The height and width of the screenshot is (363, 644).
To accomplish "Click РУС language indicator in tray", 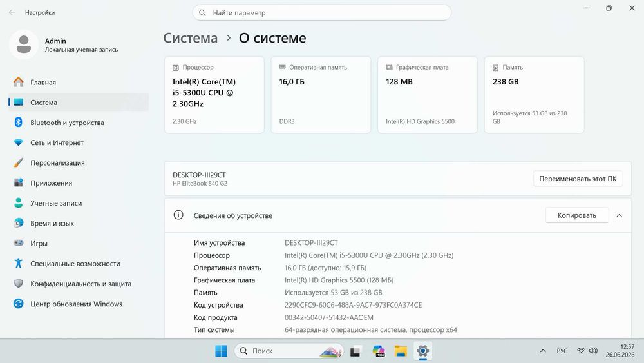I will tap(562, 351).
